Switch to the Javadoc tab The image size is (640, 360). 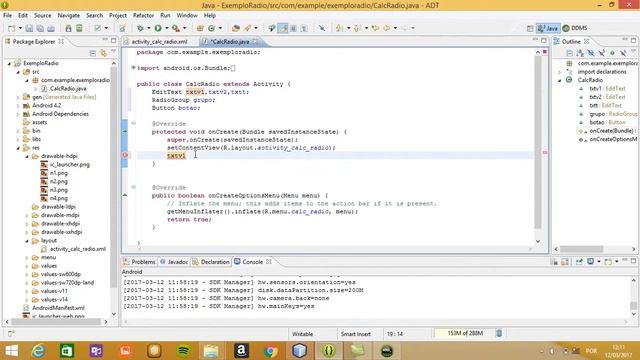pyautogui.click(x=174, y=262)
